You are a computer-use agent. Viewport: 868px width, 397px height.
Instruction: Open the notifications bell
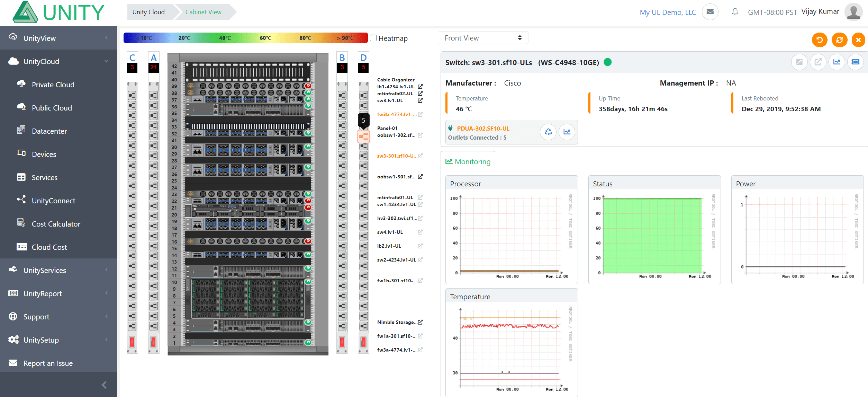pyautogui.click(x=735, y=12)
